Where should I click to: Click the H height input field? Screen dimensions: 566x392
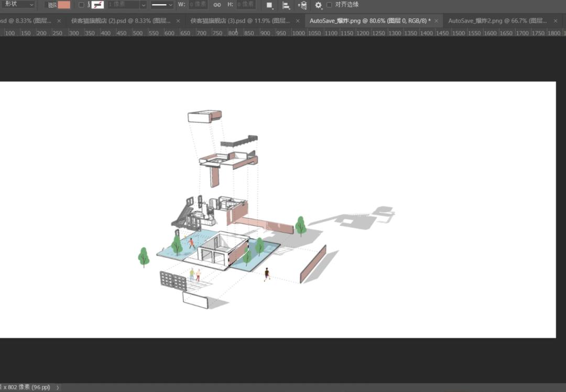click(x=246, y=5)
